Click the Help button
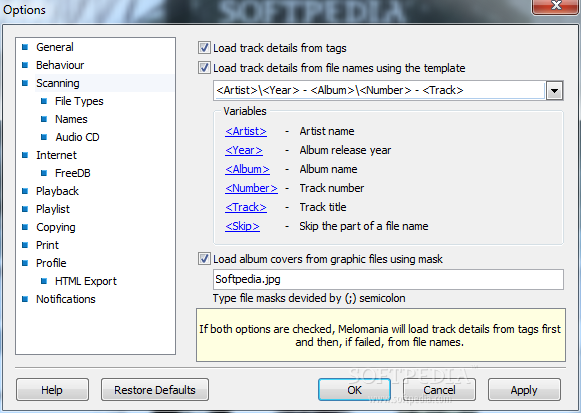Viewport: 581px width, 413px height. click(52, 390)
